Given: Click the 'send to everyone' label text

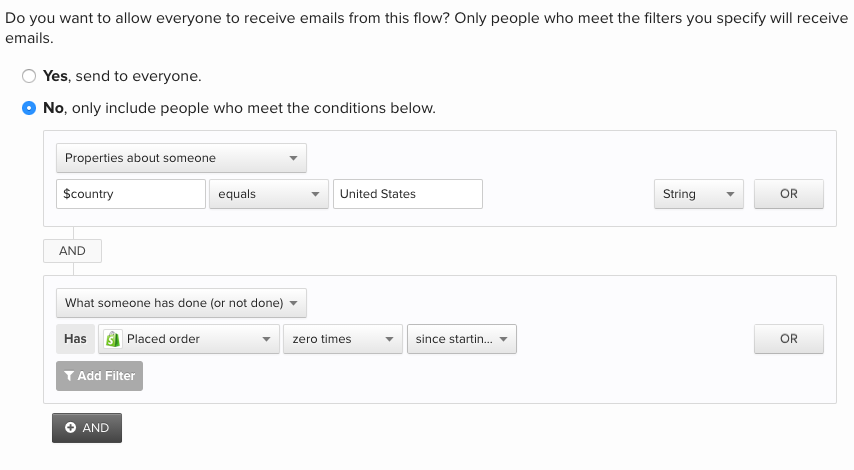Looking at the screenshot, I should (136, 76).
